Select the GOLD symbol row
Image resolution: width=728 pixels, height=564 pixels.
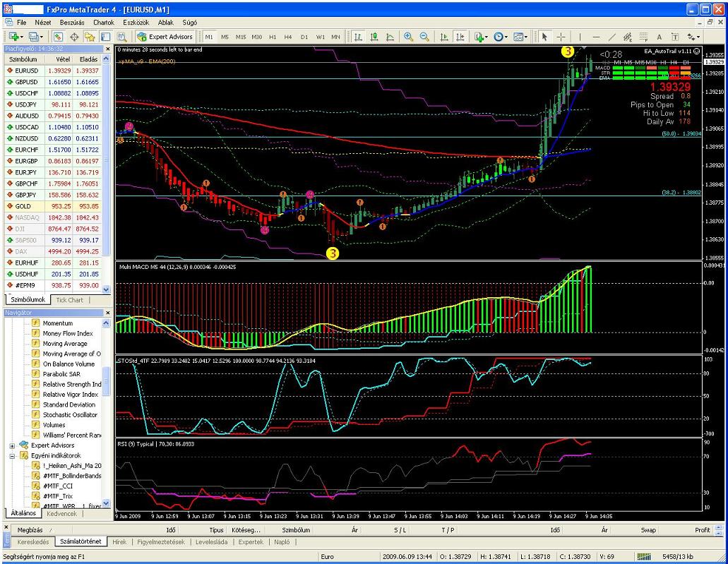tap(52, 206)
